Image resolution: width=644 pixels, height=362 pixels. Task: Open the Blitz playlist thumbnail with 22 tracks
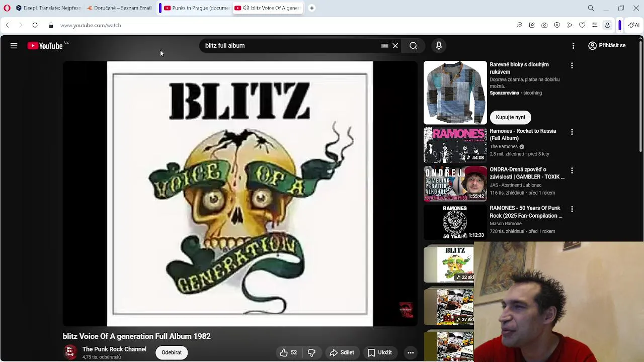click(x=449, y=264)
